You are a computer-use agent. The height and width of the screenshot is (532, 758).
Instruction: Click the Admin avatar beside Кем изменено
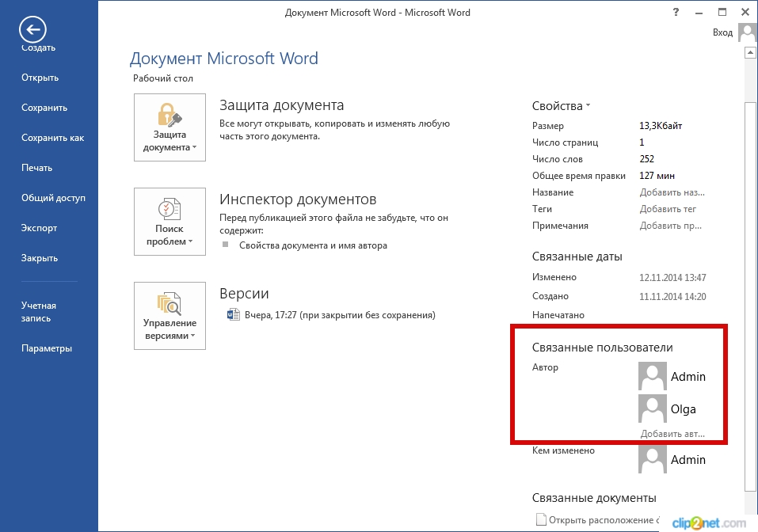pyautogui.click(x=652, y=459)
